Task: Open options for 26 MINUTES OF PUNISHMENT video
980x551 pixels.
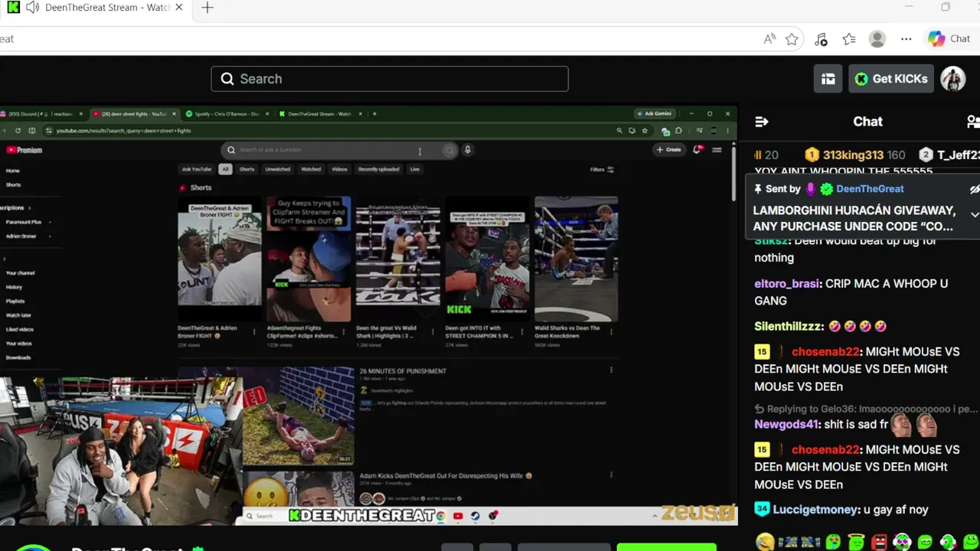Action: pyautogui.click(x=611, y=370)
